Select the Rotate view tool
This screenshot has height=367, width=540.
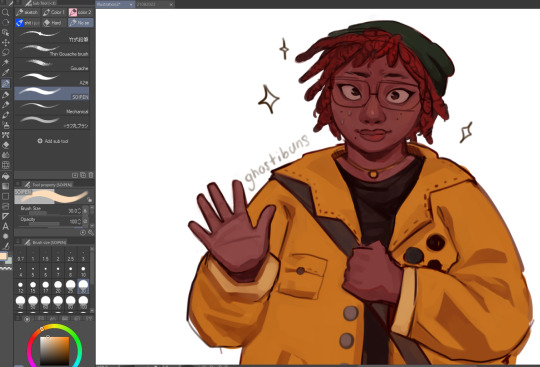(6, 23)
